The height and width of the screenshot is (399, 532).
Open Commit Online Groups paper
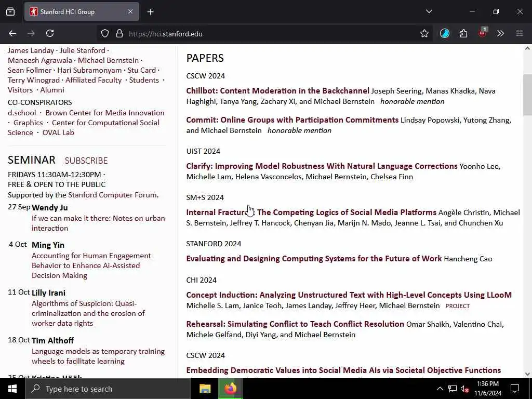click(292, 120)
